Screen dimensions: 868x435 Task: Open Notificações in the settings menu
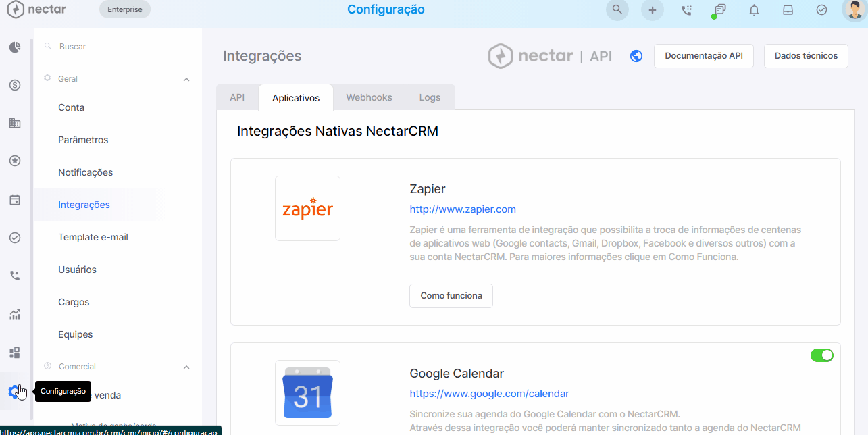pos(86,172)
